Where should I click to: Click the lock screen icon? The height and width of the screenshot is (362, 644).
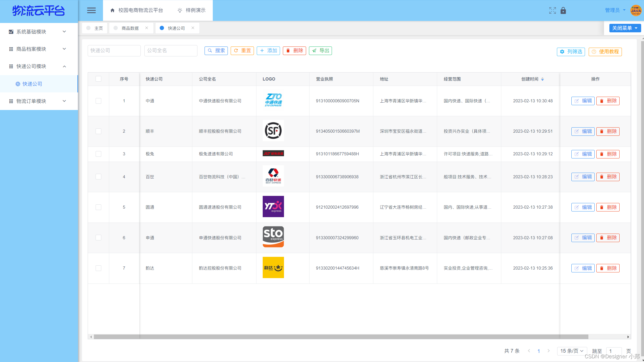[563, 10]
